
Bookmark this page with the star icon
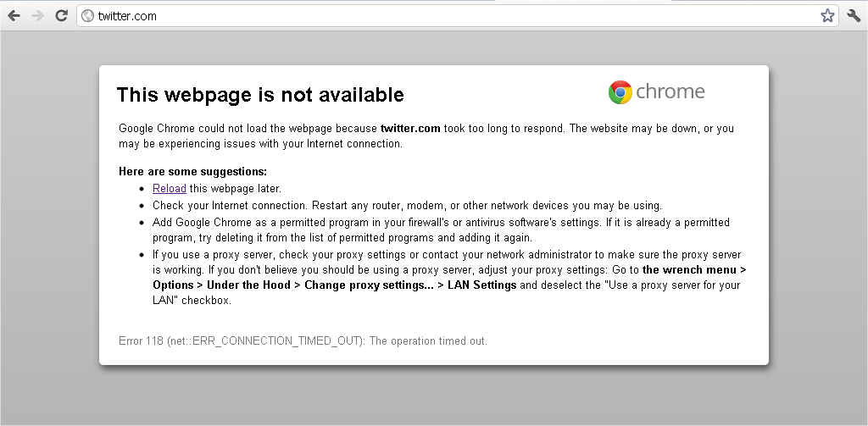tap(827, 15)
